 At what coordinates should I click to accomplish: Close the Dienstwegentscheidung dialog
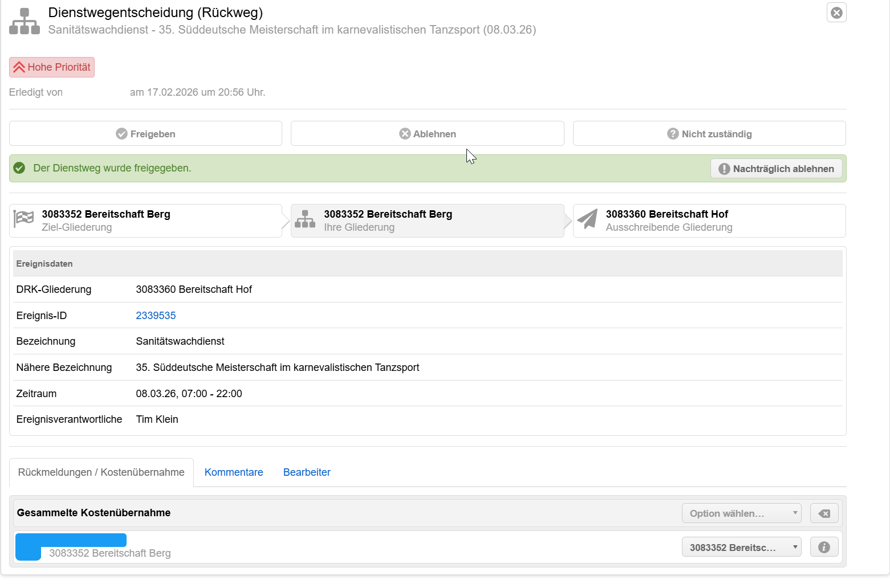(836, 13)
